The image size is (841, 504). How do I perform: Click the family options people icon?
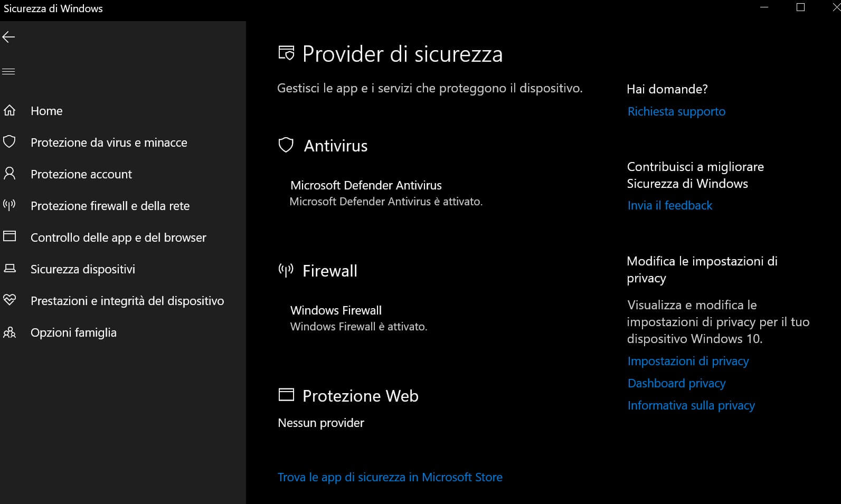point(10,332)
